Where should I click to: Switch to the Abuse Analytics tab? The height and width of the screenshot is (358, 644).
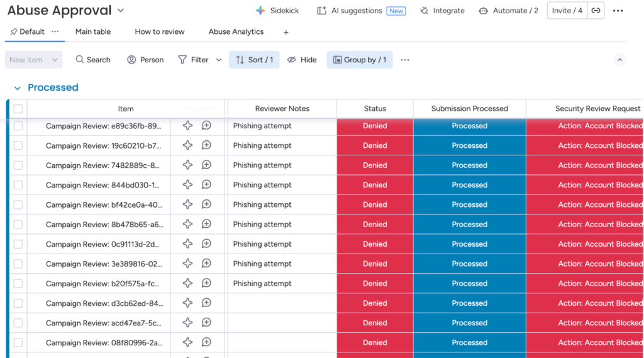click(x=236, y=31)
